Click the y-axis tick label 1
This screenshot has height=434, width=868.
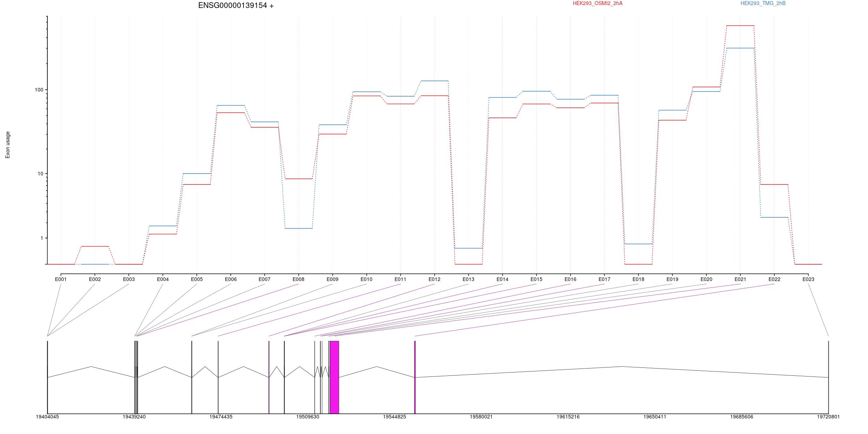click(x=42, y=238)
